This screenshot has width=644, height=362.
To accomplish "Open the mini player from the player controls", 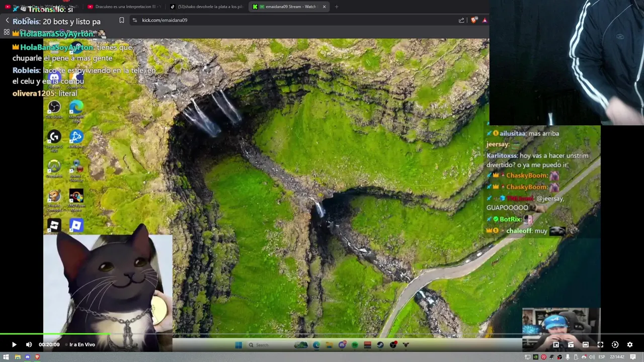I will pos(556,344).
